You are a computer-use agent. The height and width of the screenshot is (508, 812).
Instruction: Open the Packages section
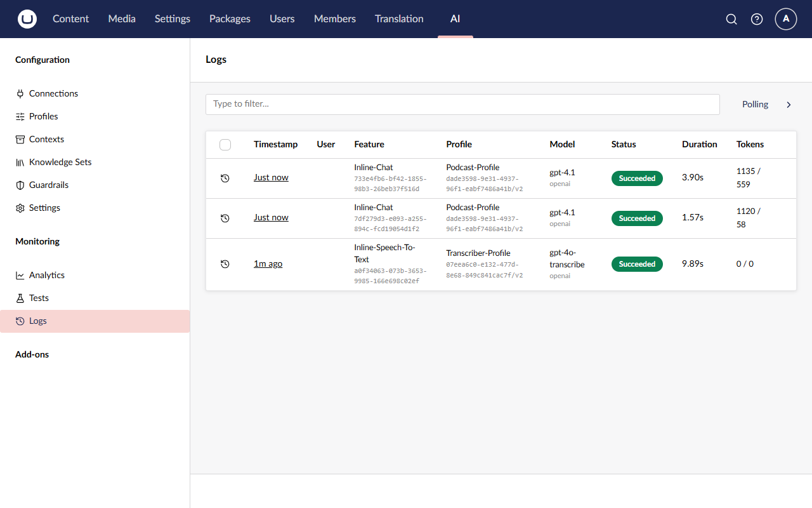tap(230, 19)
